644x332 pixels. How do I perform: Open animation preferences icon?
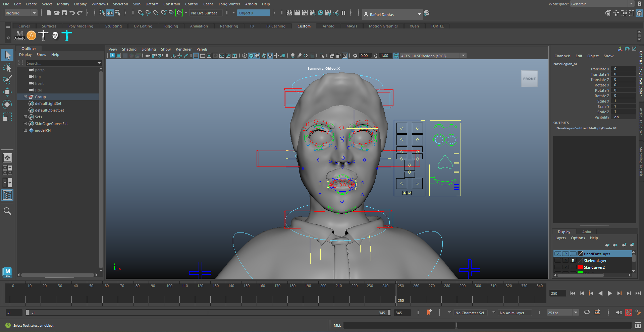[x=638, y=313]
